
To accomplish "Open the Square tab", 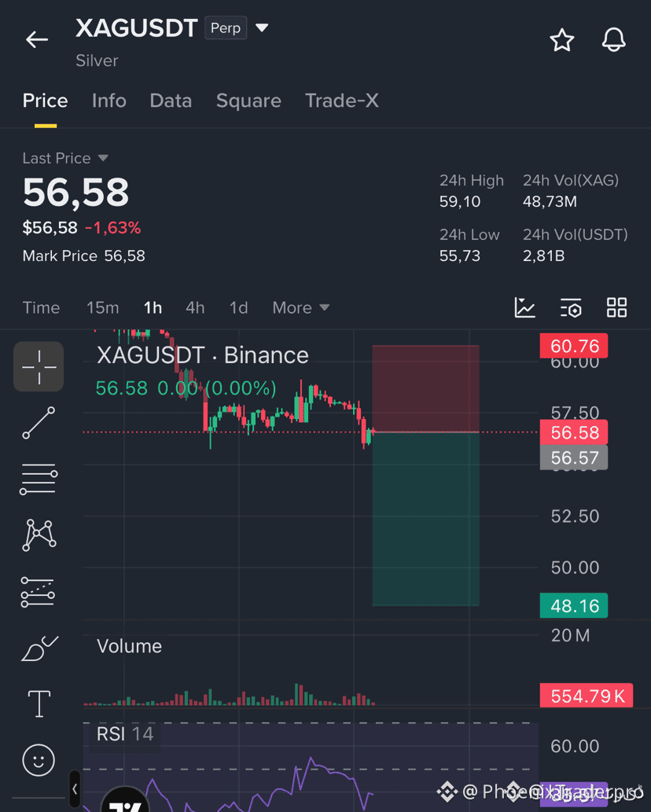I will 248,101.
